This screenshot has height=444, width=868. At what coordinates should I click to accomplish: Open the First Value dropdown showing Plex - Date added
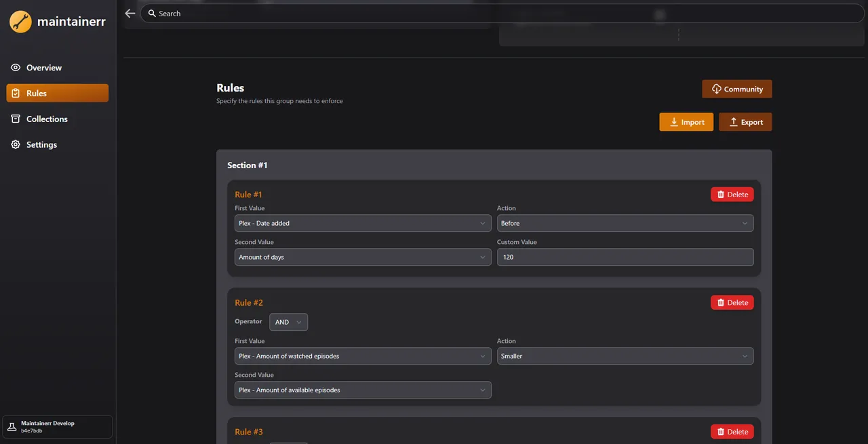coord(363,223)
